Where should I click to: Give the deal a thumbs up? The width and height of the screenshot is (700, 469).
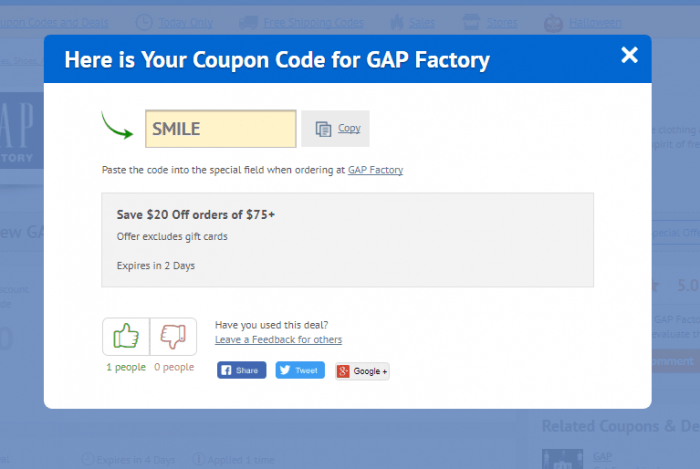[126, 337]
